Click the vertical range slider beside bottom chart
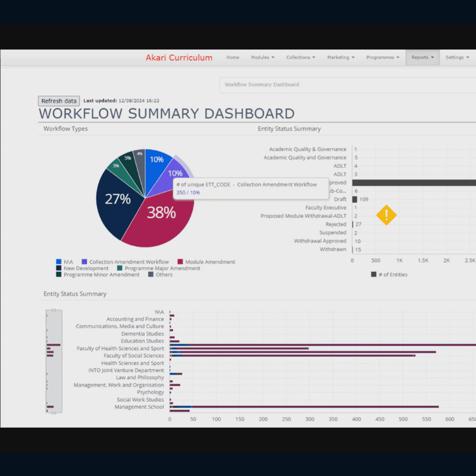476x476 pixels. tap(54, 361)
